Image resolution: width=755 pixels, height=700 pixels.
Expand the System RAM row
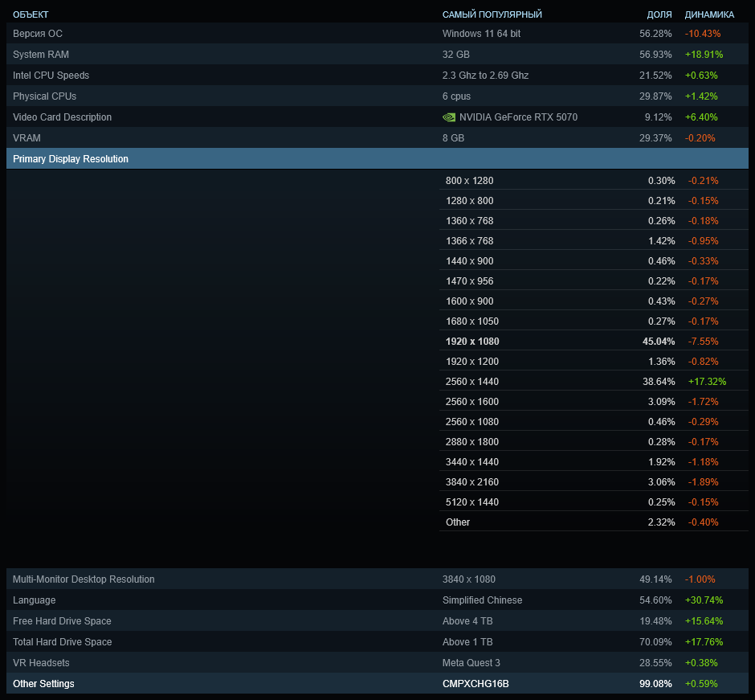pos(377,55)
